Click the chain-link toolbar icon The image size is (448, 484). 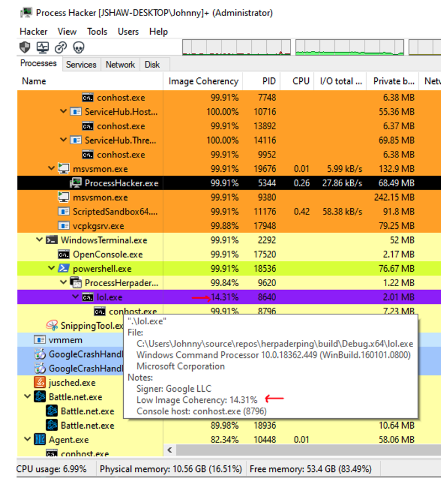[x=60, y=47]
